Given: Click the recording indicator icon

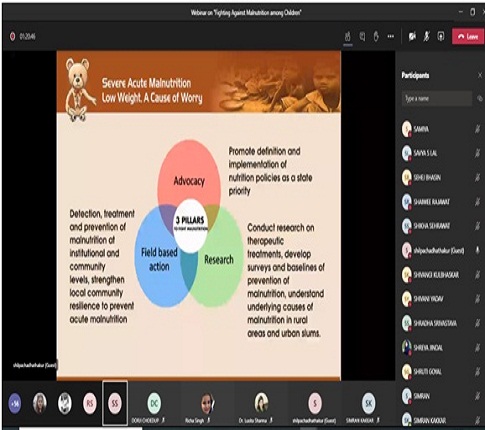Looking at the screenshot, I should pos(12,36).
